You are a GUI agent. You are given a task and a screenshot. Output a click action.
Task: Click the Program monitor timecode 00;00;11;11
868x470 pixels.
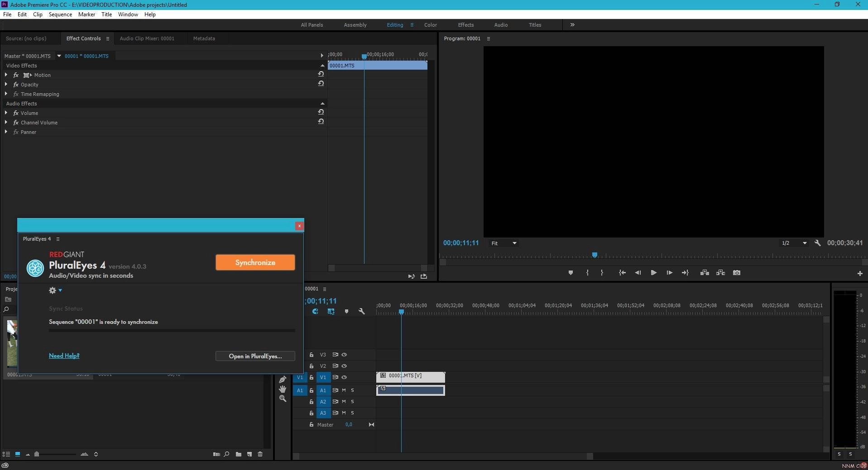coord(461,243)
